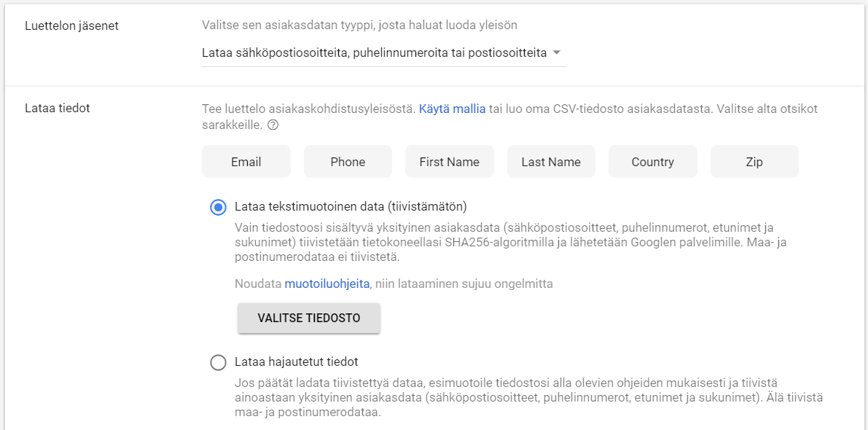Click 'Lataa tekstimuotoinen data (tiivistämätön)' label text
This screenshot has height=430, width=868.
(351, 207)
